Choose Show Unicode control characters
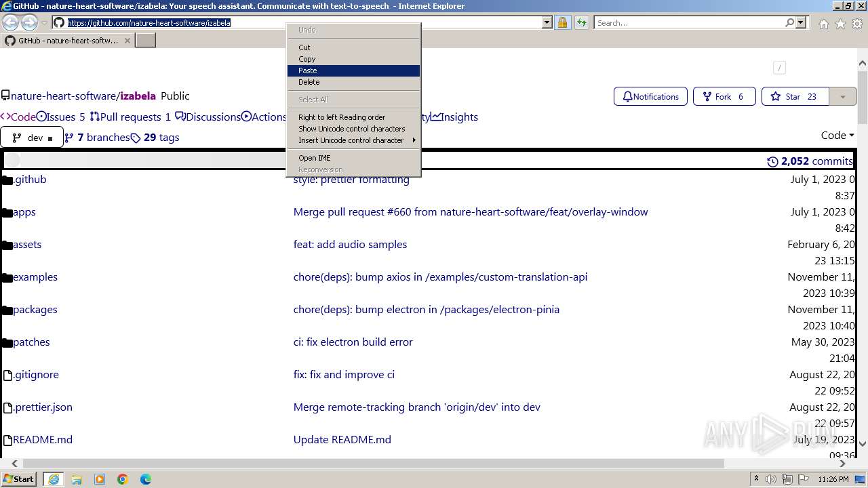This screenshot has height=488, width=868. (353, 129)
